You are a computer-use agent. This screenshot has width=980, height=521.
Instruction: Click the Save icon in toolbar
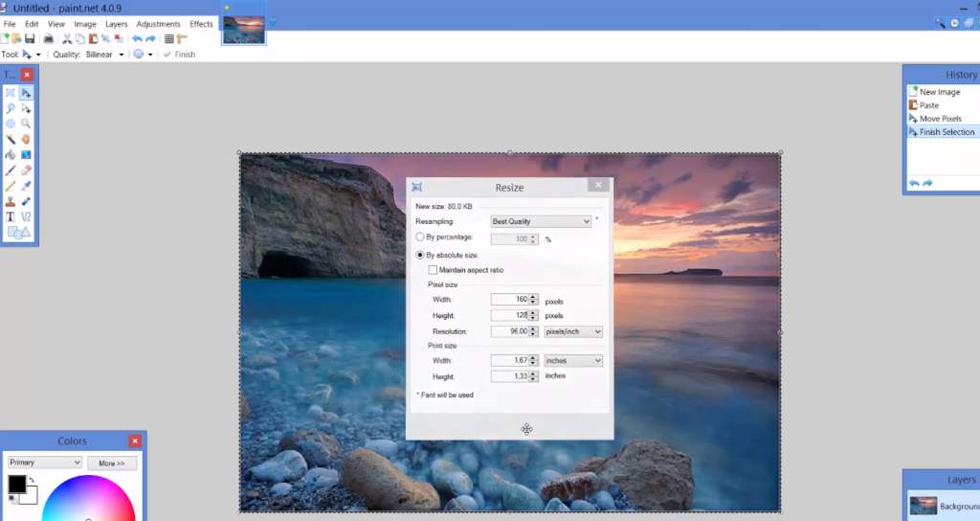pyautogui.click(x=30, y=38)
